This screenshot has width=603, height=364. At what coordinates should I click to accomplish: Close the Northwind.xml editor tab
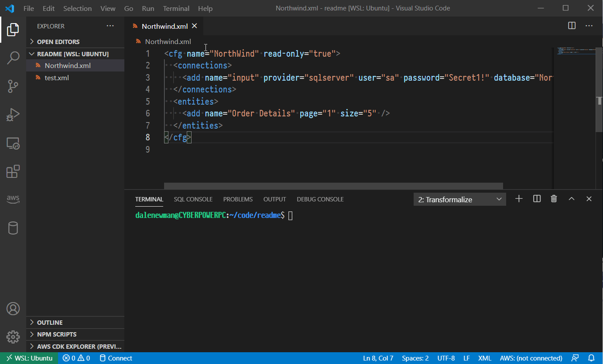coord(195,26)
